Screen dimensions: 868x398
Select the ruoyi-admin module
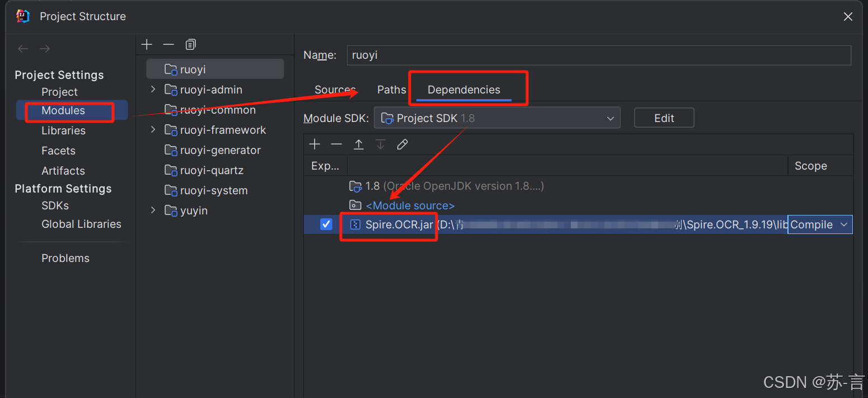tap(211, 90)
